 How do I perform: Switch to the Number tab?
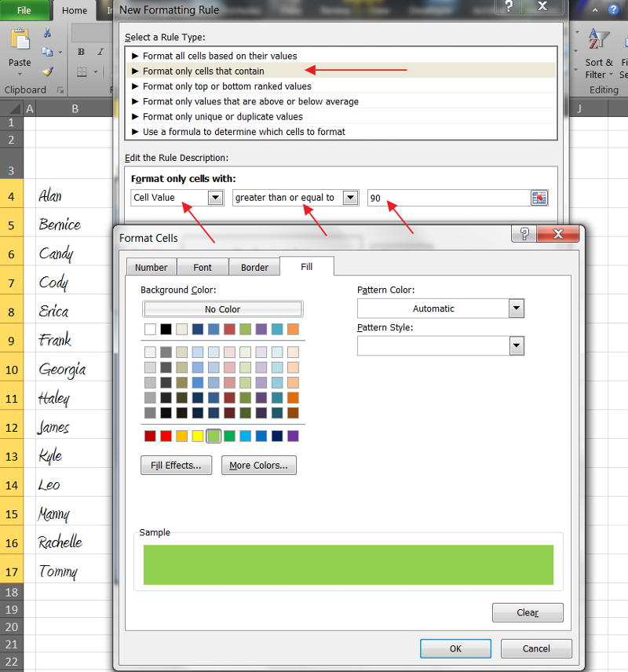click(151, 267)
